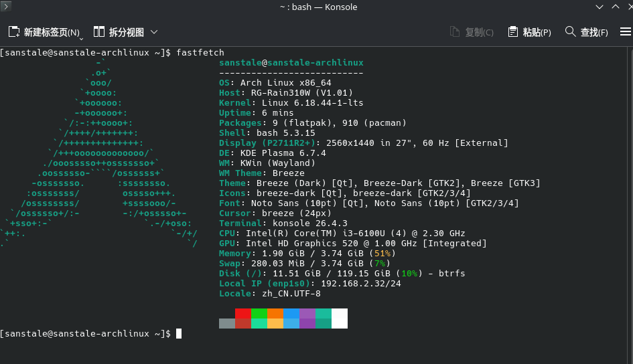Screen dimensions: 633x364
Task: Click the paste clipboard icon
Action: click(512, 32)
